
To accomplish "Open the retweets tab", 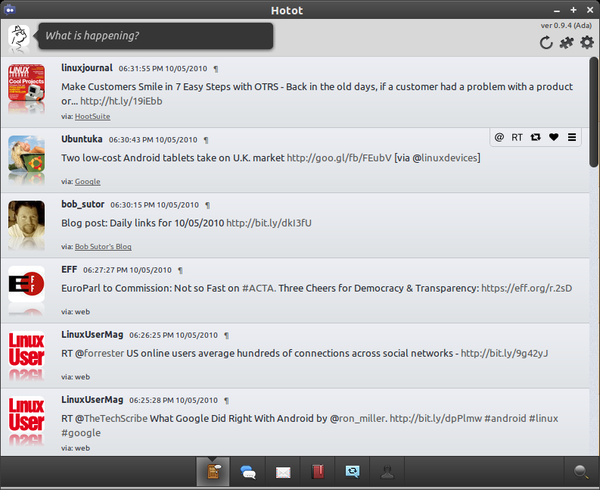I will 352,472.
